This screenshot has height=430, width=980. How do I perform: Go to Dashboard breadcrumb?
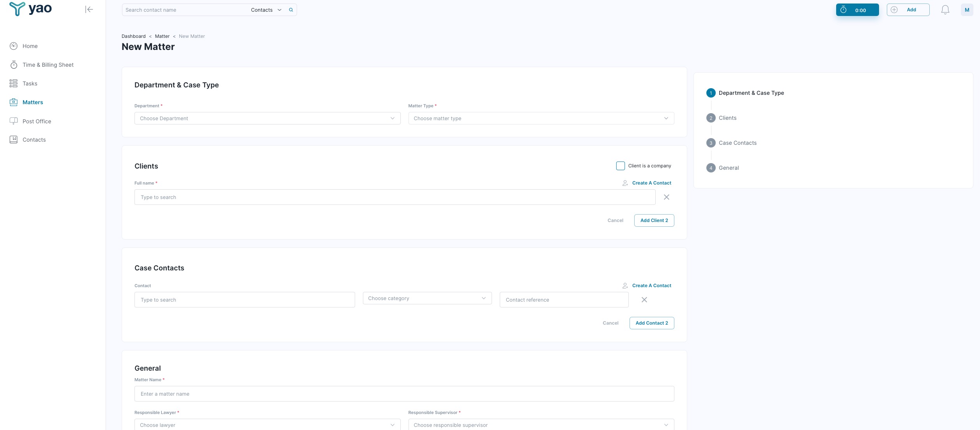pos(134,36)
